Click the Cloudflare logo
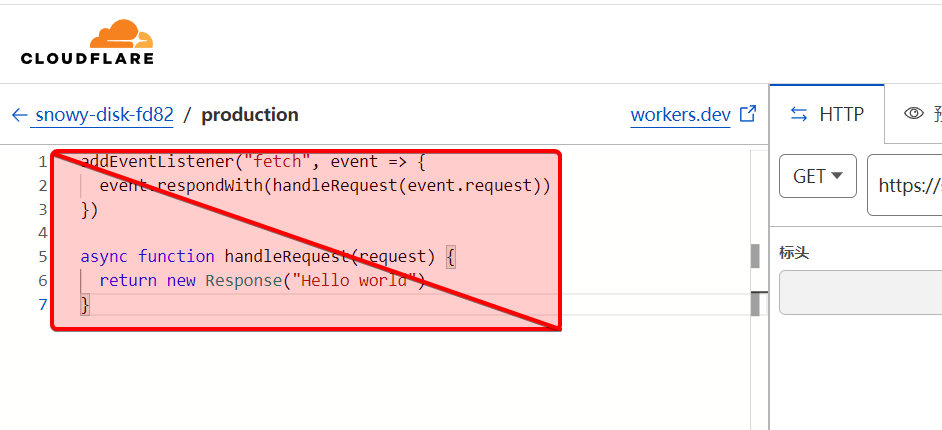Viewport: 942px width, 430px height. point(87,43)
